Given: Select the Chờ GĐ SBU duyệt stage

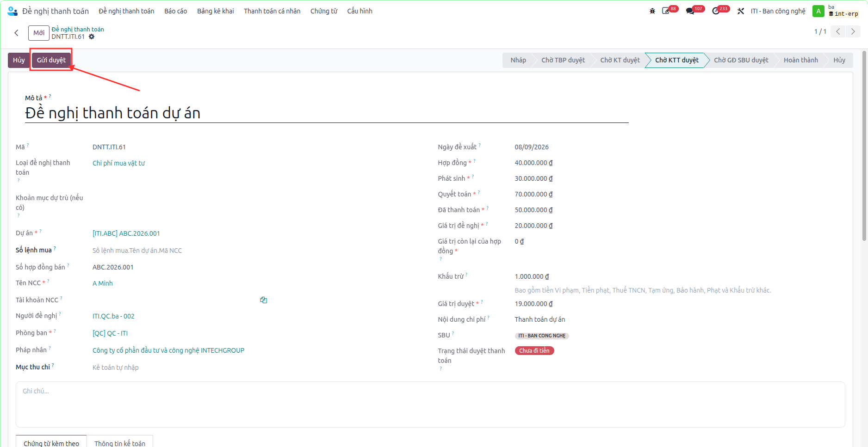Looking at the screenshot, I should [x=741, y=60].
